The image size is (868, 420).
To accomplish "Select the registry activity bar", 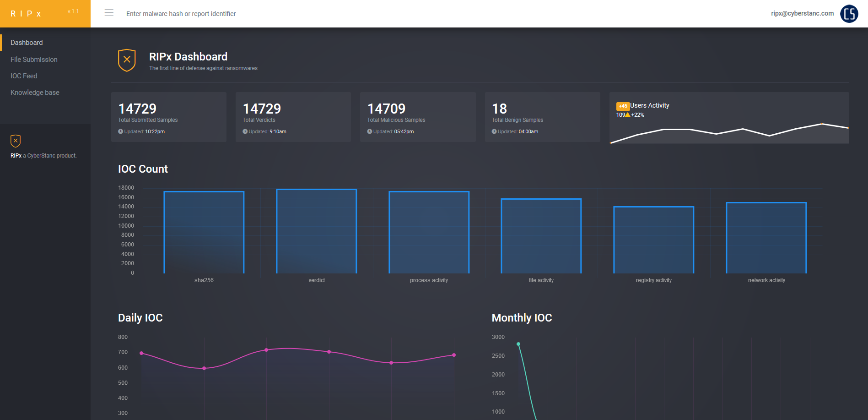I will click(654, 240).
